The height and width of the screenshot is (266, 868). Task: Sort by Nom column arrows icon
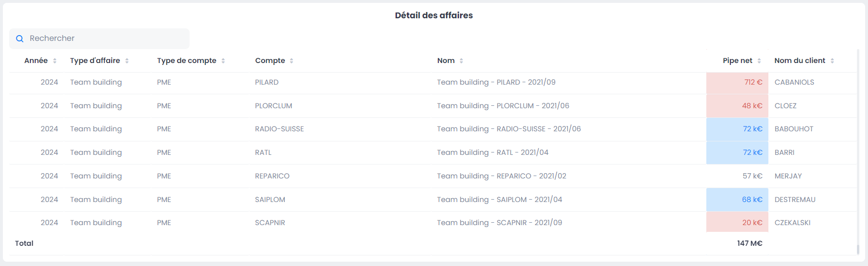(x=461, y=61)
